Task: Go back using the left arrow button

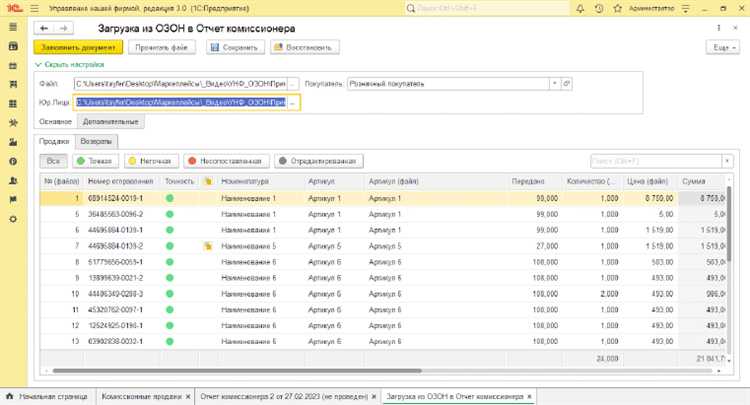Action: (43, 28)
